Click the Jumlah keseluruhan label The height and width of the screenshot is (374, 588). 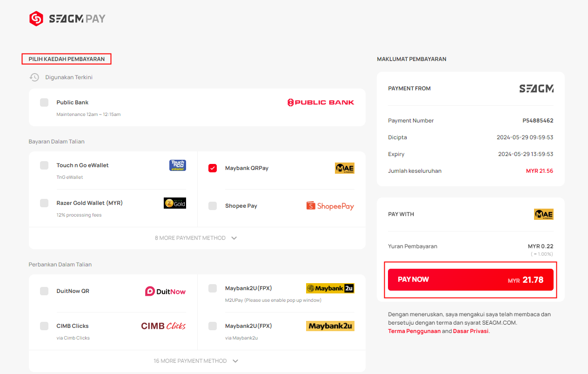tap(415, 171)
